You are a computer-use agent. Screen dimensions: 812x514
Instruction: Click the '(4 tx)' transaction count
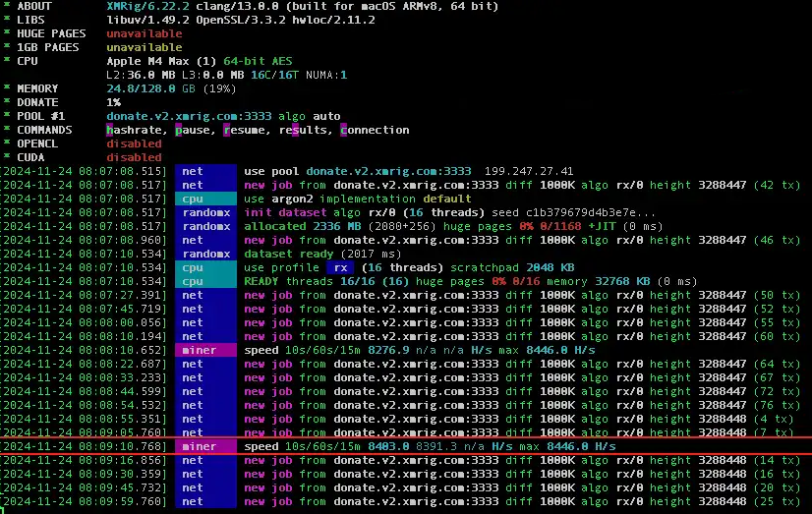773,419
